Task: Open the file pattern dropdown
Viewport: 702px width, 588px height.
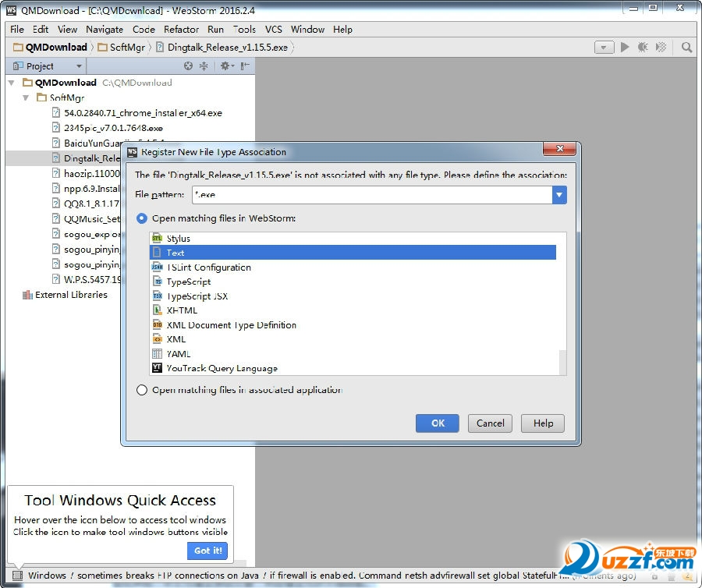Action: click(559, 193)
